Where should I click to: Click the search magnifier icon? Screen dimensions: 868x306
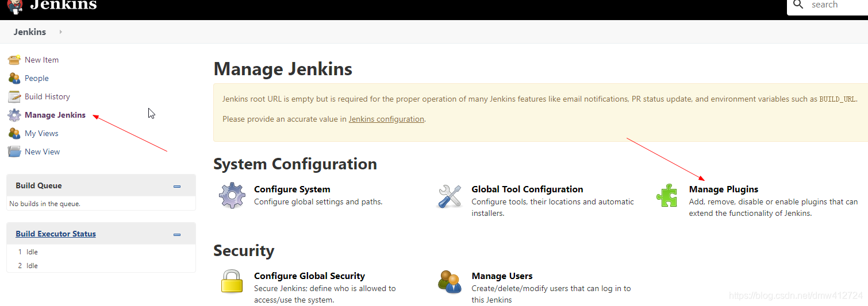coord(798,5)
